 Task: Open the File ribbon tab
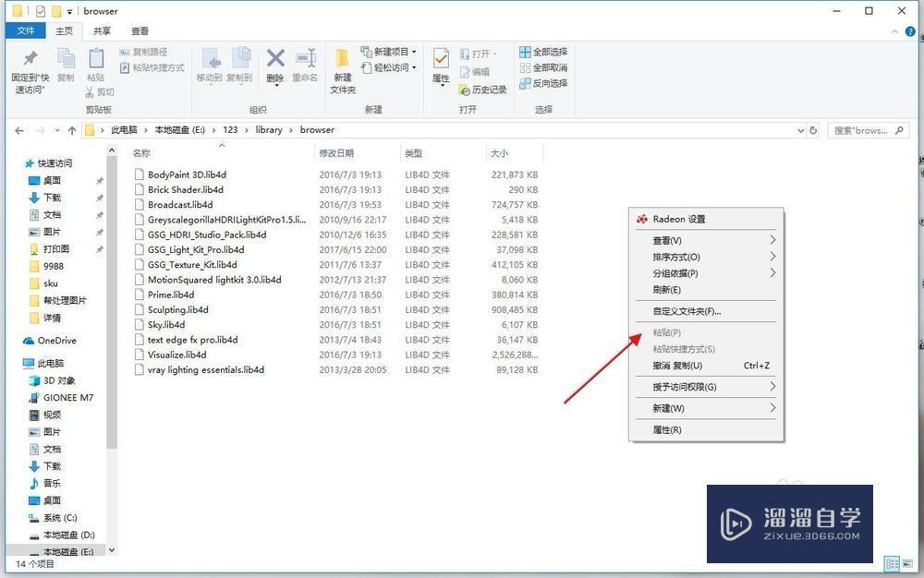(x=25, y=30)
